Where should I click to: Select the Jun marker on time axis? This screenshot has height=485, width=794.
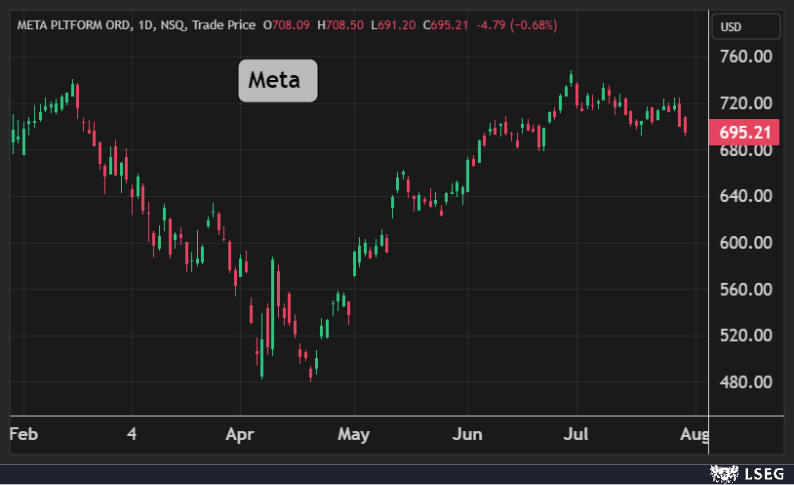point(467,435)
